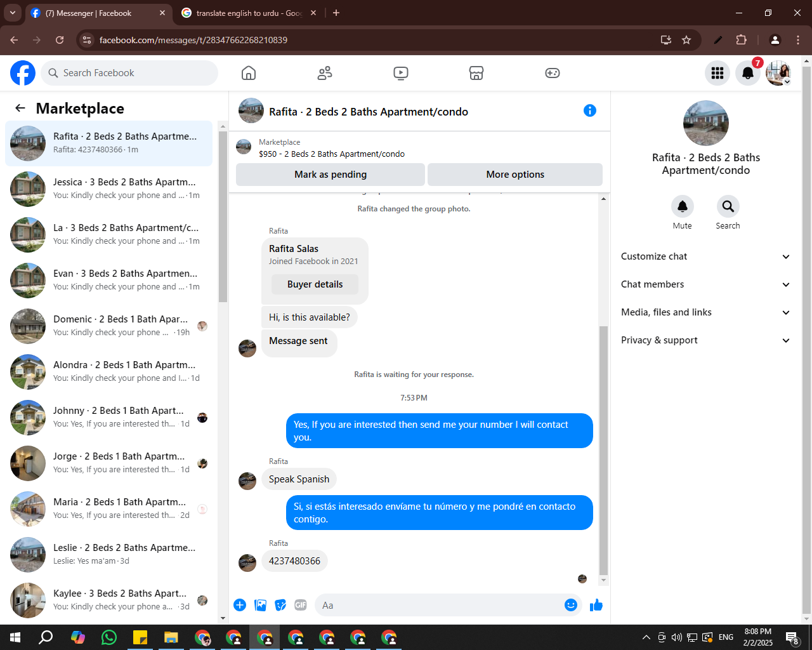Viewport: 812px width, 650px height.
Task: Go to Facebook Home feed icon
Action: pyautogui.click(x=249, y=73)
